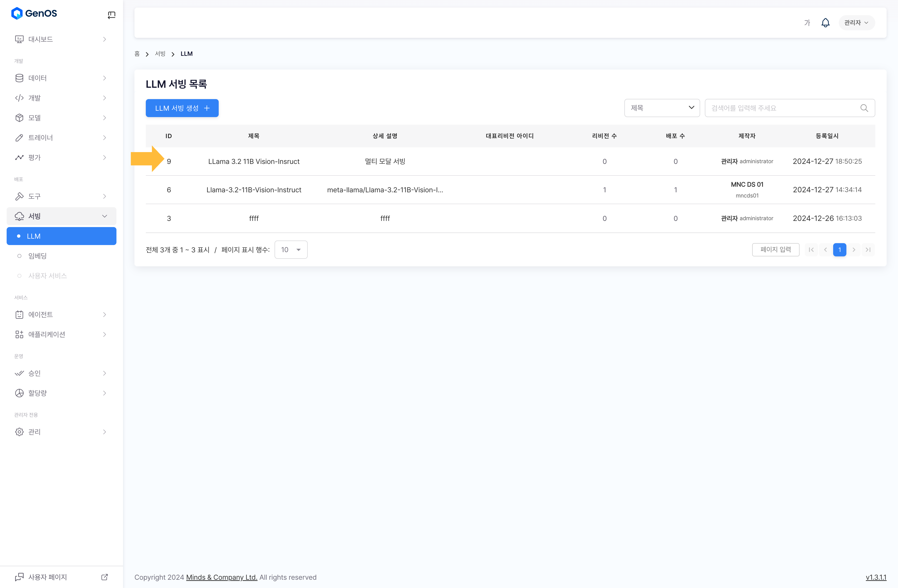
Task: Go to the first page arrow
Action: [x=811, y=250]
